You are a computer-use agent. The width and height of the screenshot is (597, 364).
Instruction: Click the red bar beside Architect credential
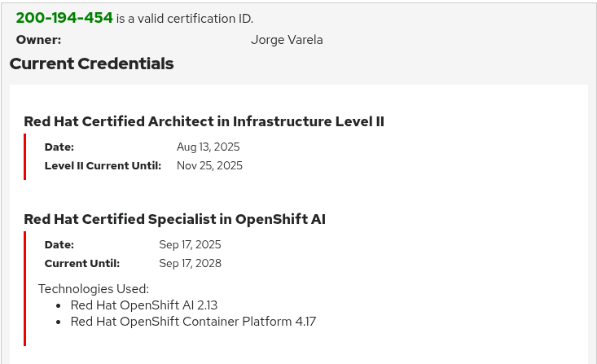coord(25,156)
